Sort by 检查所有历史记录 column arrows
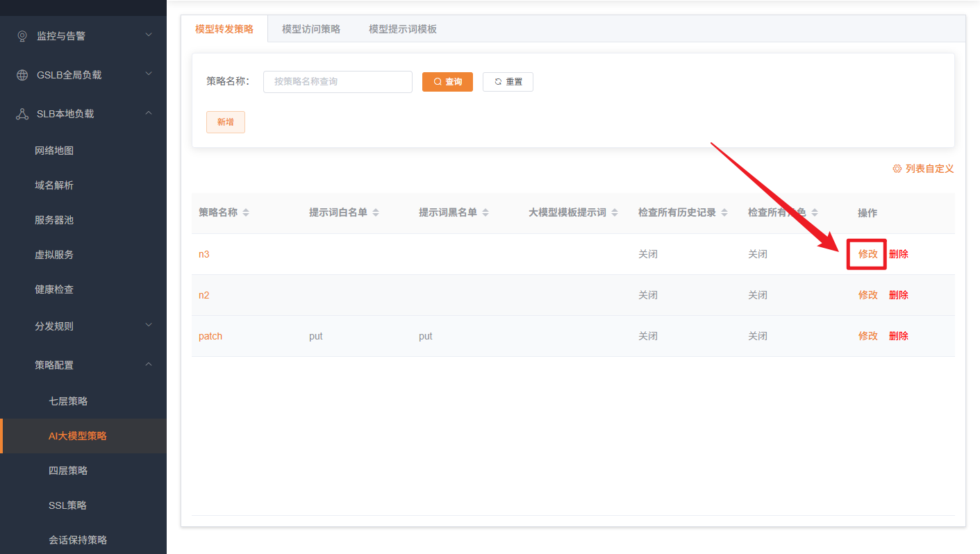Image resolution: width=980 pixels, height=554 pixels. (724, 213)
